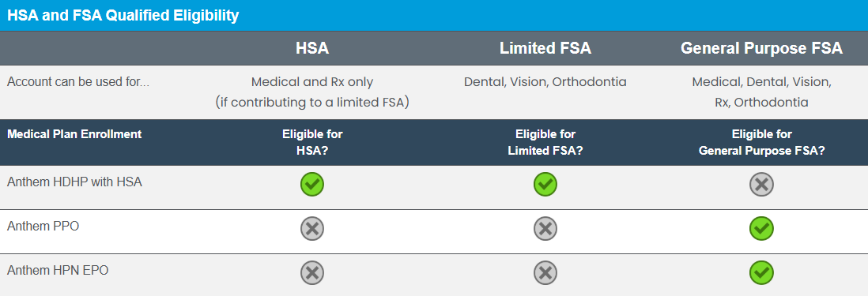Click the Medical Plan Enrollment header

coord(74,134)
